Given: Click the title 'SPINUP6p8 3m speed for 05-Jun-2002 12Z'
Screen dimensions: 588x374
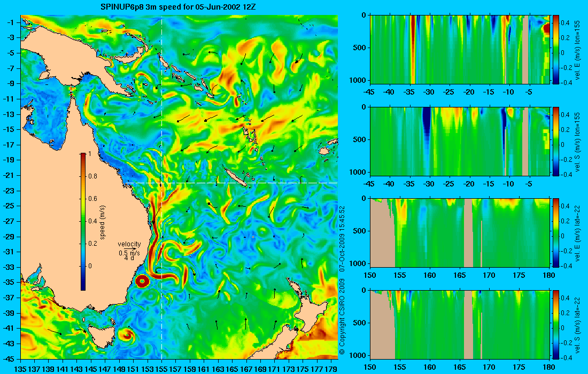Looking at the screenshot, I should point(178,7).
